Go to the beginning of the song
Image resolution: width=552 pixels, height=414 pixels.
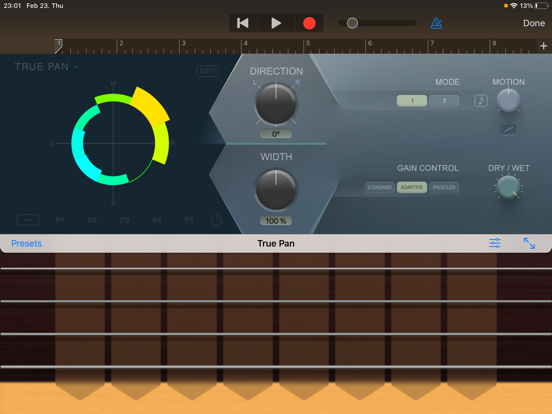pos(243,23)
